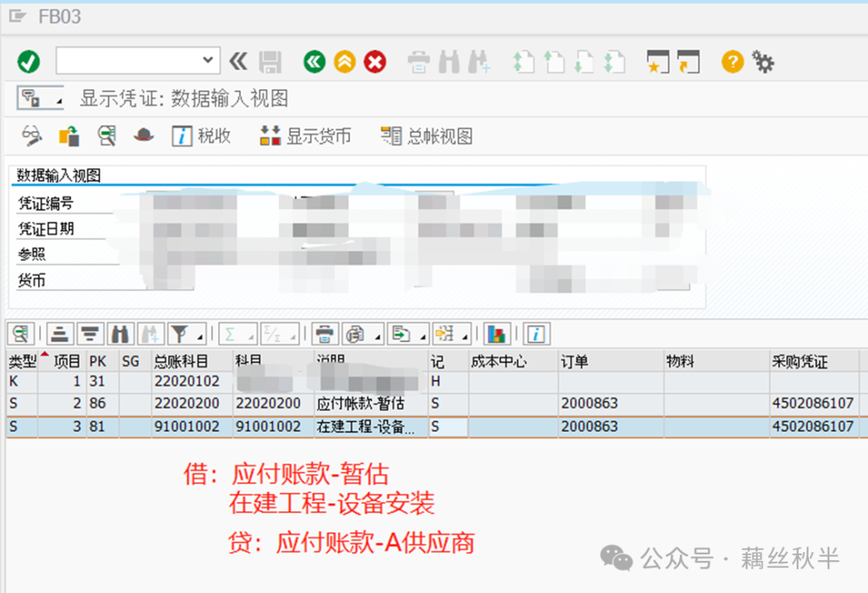Click the Views icon in the grid toolbar
This screenshot has width=868, height=593.
click(x=355, y=334)
